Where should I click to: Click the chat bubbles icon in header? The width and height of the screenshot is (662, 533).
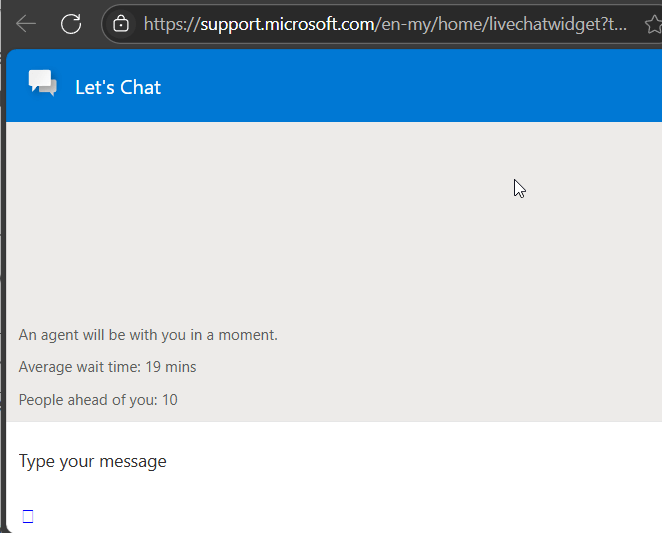click(43, 85)
